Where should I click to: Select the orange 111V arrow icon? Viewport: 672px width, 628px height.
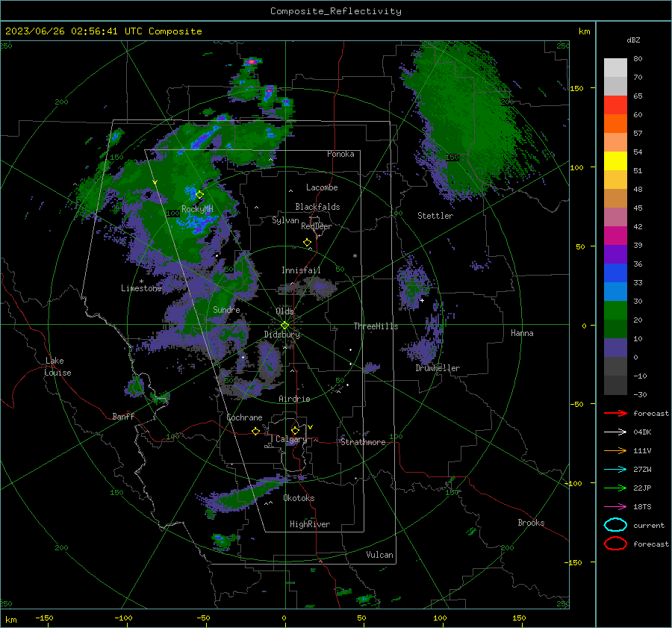(615, 450)
